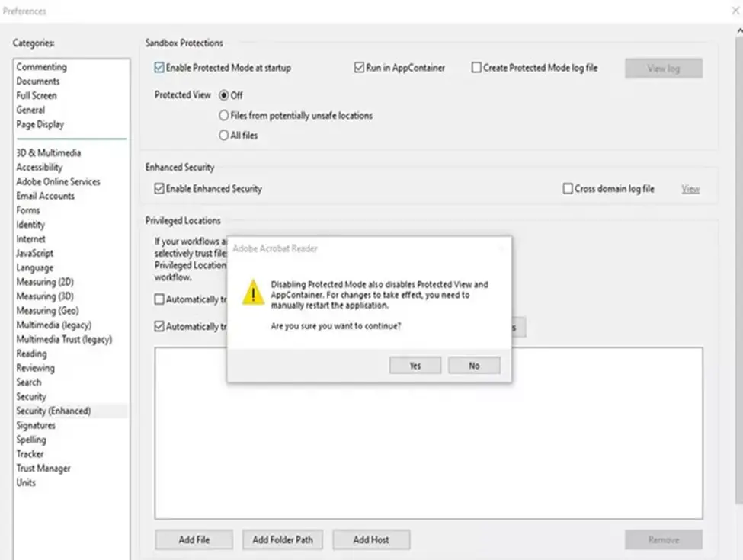Click the Add Host button
The height and width of the screenshot is (560, 743).
[x=371, y=539]
